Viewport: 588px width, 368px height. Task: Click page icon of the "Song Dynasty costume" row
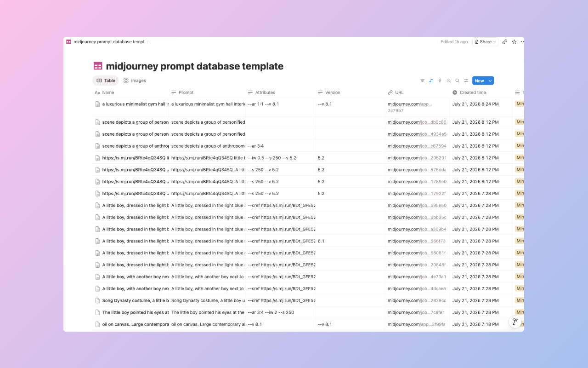click(97, 301)
